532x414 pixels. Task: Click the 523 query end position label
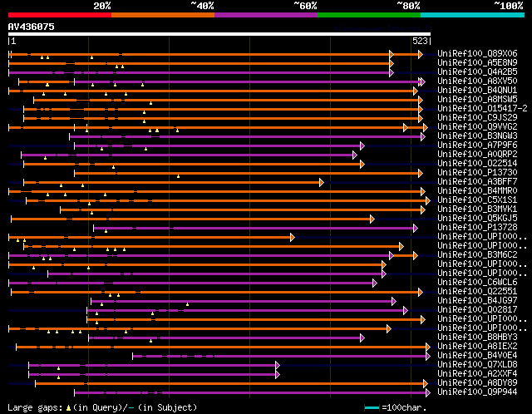point(420,41)
